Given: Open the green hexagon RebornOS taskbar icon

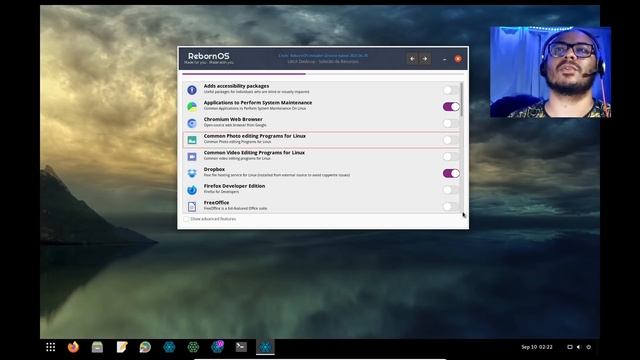Looking at the screenshot, I should point(193,347).
